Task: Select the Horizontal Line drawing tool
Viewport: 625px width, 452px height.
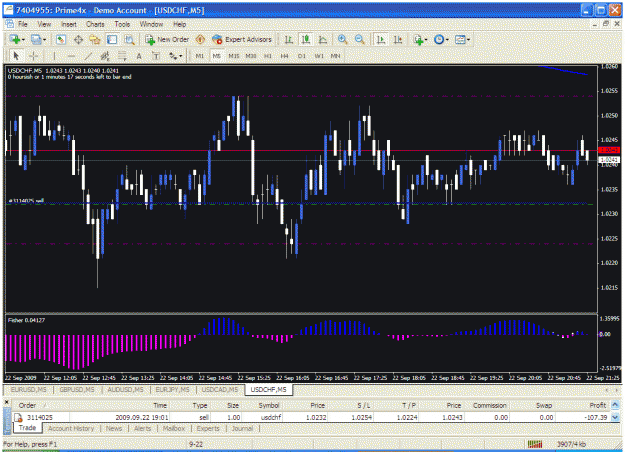Action: pyautogui.click(x=71, y=56)
